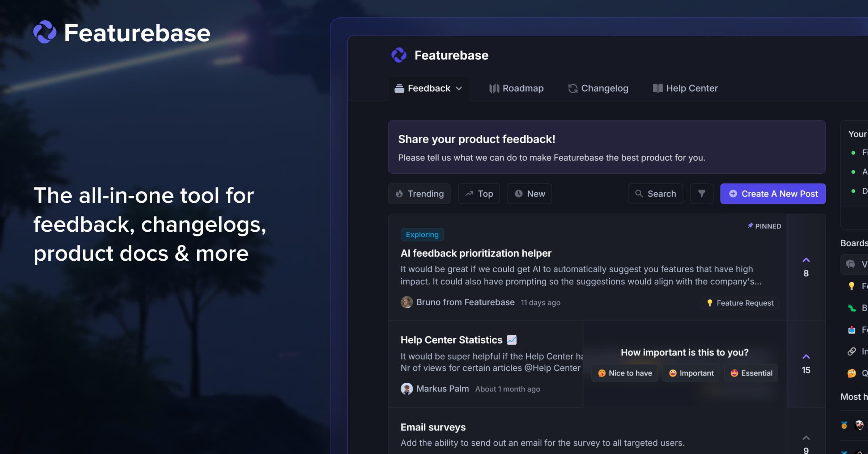The height and width of the screenshot is (454, 868).
Task: Select the 'Nice to have' importance option
Action: point(624,373)
